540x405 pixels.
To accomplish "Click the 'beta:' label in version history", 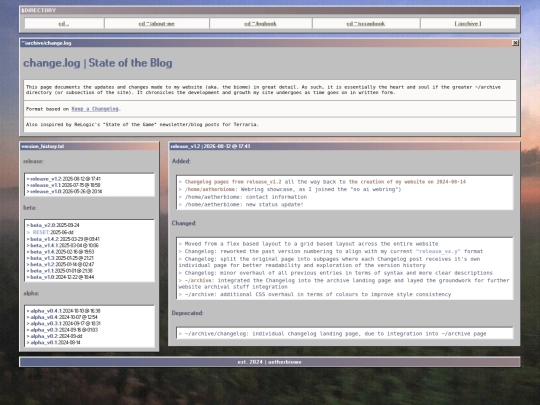I will [x=30, y=208].
